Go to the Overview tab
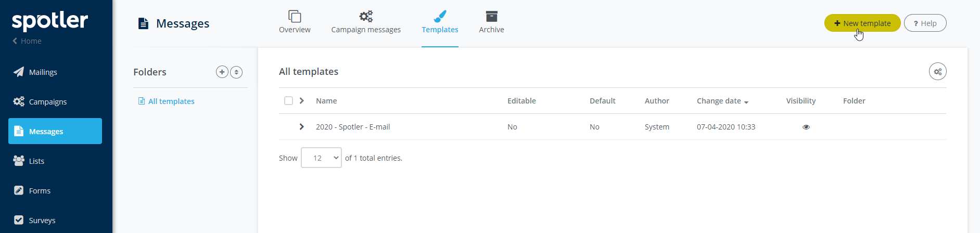Viewport: 980px width, 233px height. (295, 22)
